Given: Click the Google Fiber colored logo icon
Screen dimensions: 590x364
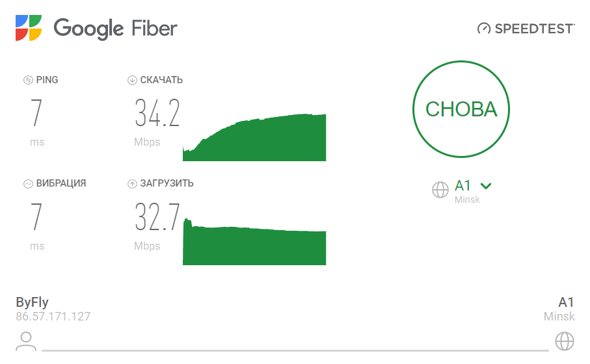Looking at the screenshot, I should point(29,28).
